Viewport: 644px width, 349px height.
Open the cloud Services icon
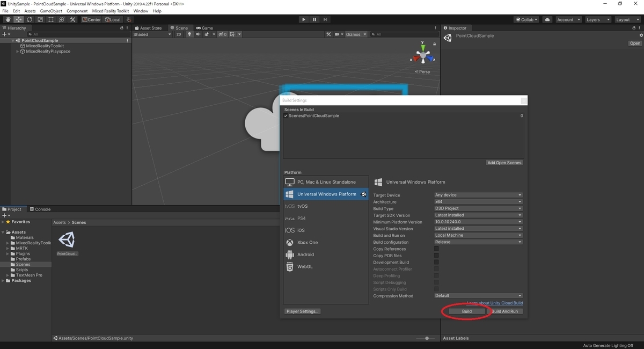point(547,19)
